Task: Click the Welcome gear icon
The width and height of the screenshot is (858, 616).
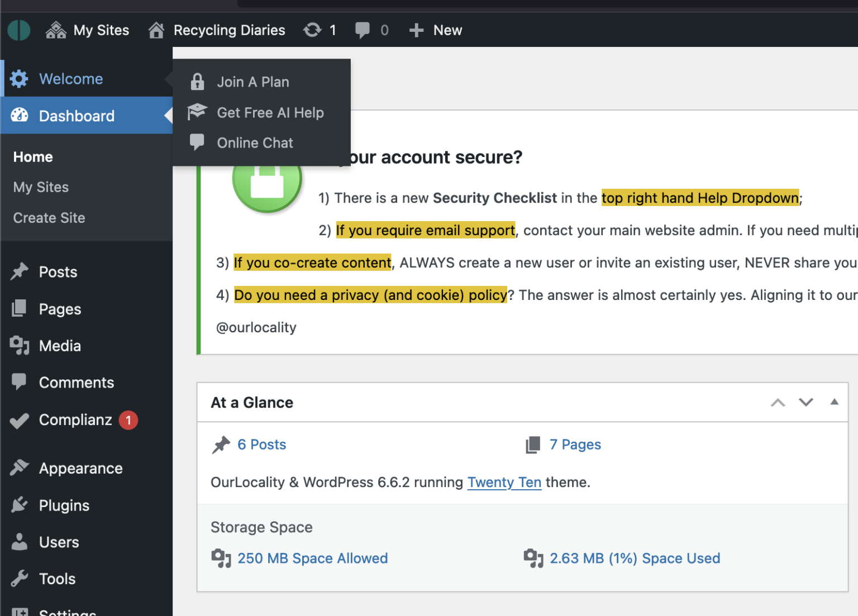Action: [19, 79]
